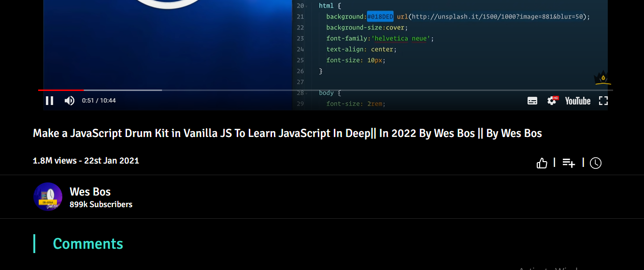Mute the video with speaker icon
Viewport: 644px width, 270px height.
tap(70, 101)
